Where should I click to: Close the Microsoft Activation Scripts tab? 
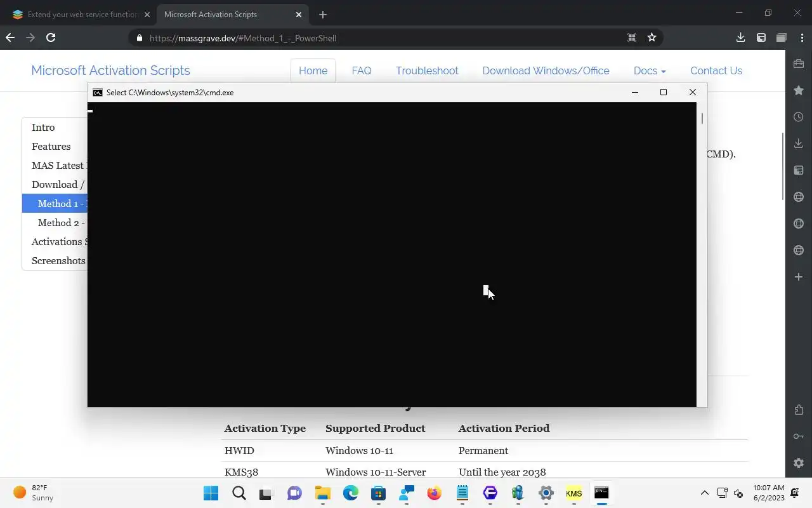click(298, 14)
